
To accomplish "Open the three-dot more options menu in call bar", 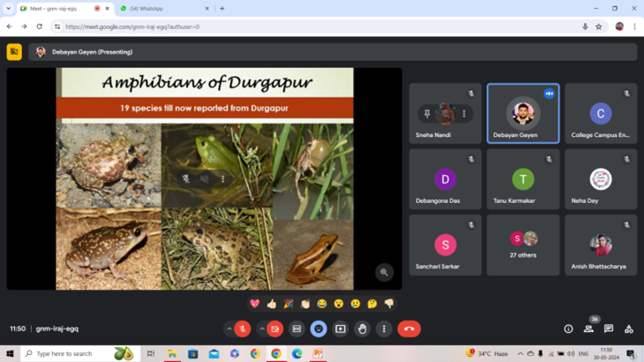I will pyautogui.click(x=384, y=329).
